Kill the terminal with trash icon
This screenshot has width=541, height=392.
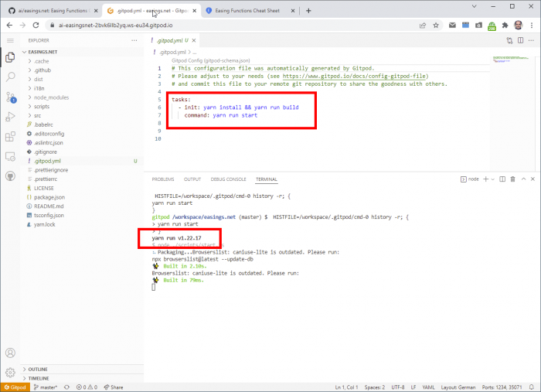click(x=512, y=179)
